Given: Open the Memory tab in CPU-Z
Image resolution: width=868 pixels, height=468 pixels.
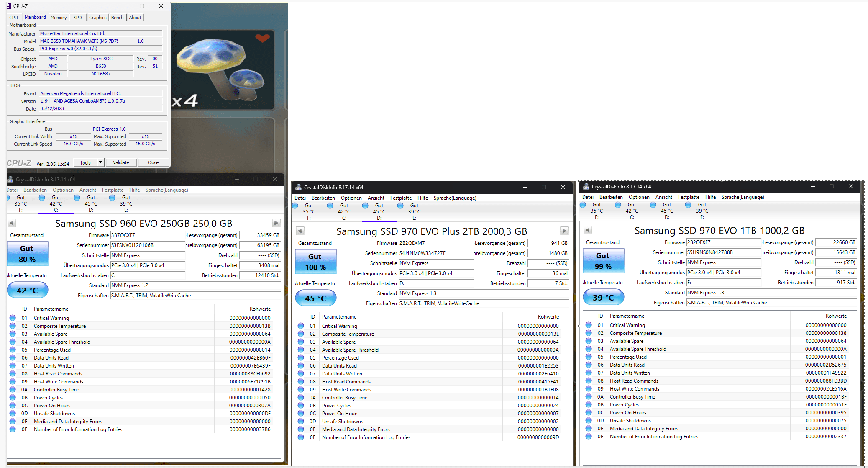Looking at the screenshot, I should [x=59, y=18].
